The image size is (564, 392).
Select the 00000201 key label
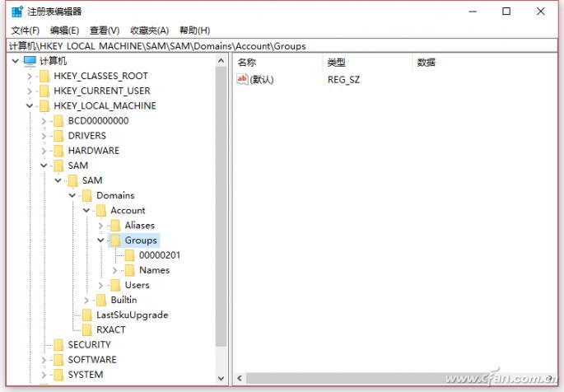[x=160, y=255]
